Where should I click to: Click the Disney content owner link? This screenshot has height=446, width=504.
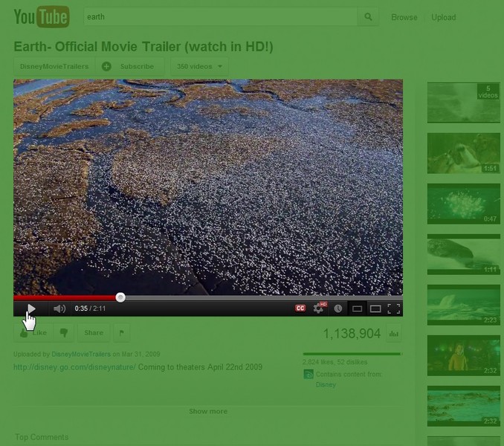coord(326,384)
